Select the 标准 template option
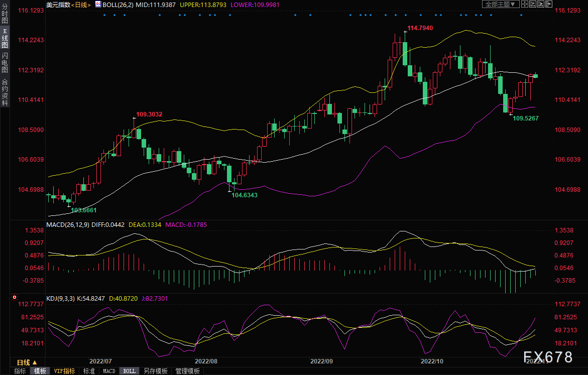Screen dimensions: 588x375 (89, 371)
